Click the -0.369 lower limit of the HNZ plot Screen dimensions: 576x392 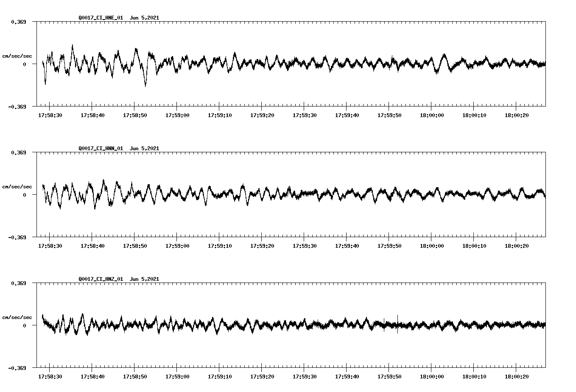tap(17, 368)
